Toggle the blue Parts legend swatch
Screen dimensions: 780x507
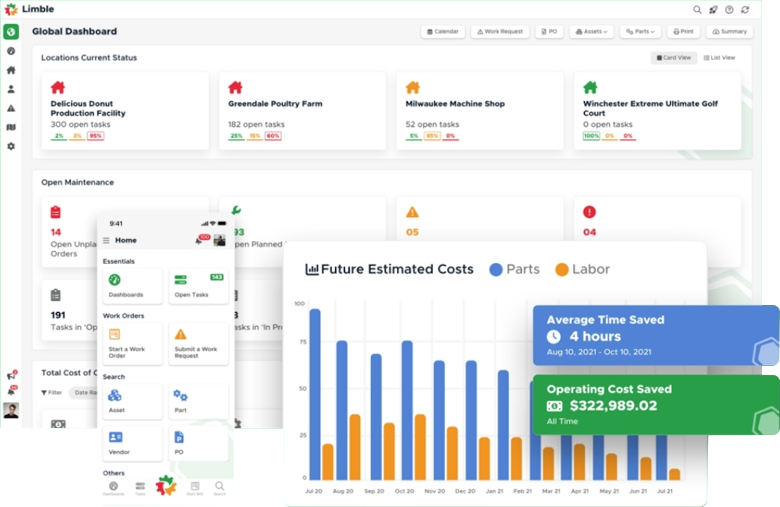tap(496, 270)
